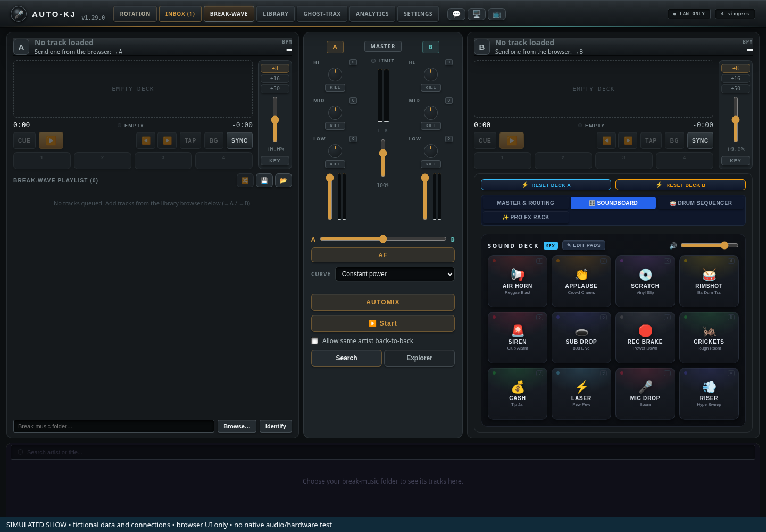This screenshot has width=766, height=532.
Task: Trigger the Sub Drop sound pad
Action: 581,337
